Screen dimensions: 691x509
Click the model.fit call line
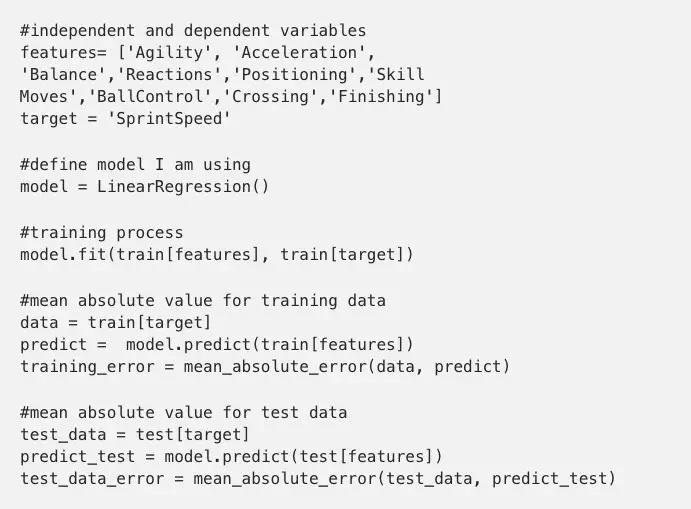coord(217,255)
